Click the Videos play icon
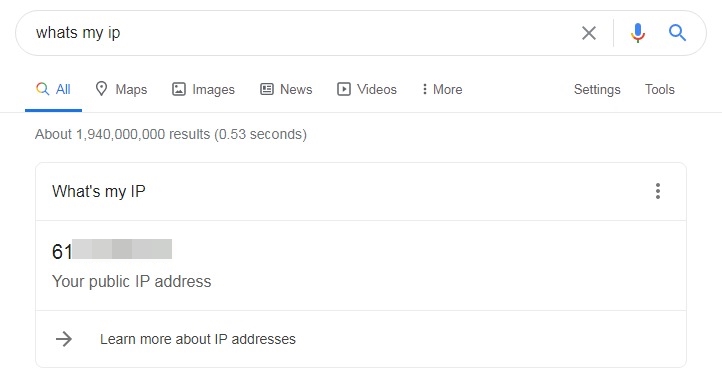 pos(344,89)
